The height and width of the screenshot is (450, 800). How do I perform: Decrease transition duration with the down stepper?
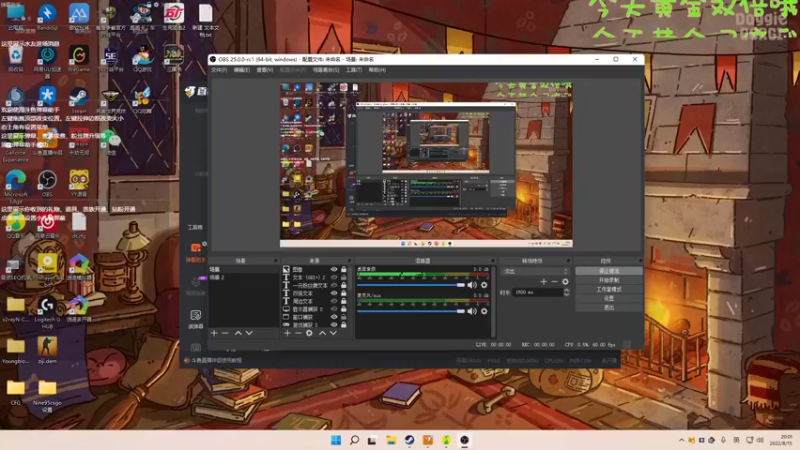(566, 294)
